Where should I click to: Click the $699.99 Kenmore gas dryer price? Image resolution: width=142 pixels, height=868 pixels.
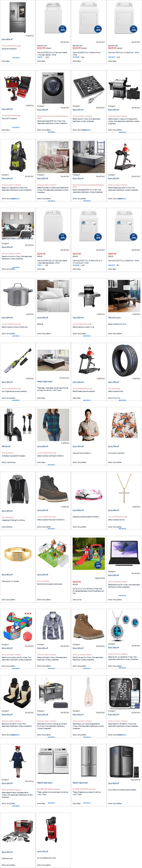click(x=112, y=254)
